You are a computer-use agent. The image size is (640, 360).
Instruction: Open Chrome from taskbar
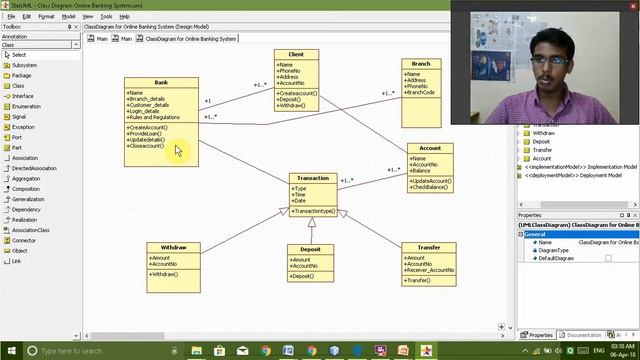click(266, 351)
